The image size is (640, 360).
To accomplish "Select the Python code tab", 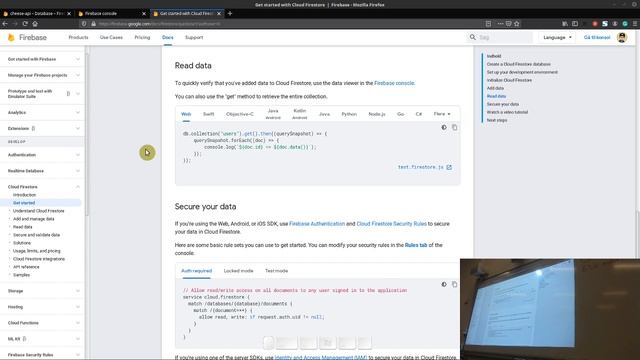I will click(349, 114).
